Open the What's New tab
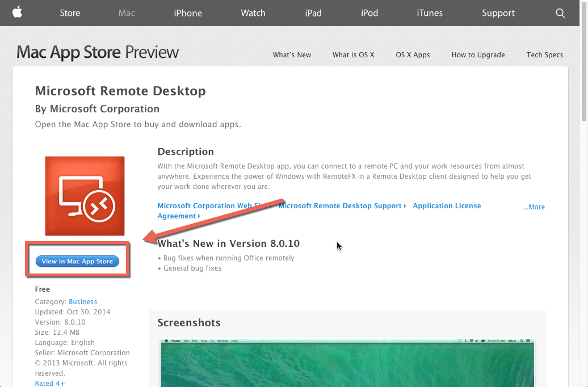 pyautogui.click(x=292, y=54)
